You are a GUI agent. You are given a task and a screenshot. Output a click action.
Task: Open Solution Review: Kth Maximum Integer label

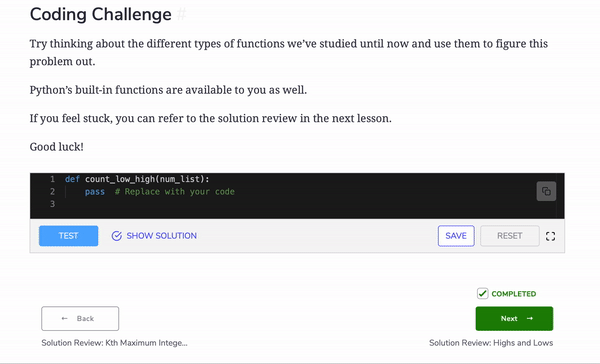[114, 343]
